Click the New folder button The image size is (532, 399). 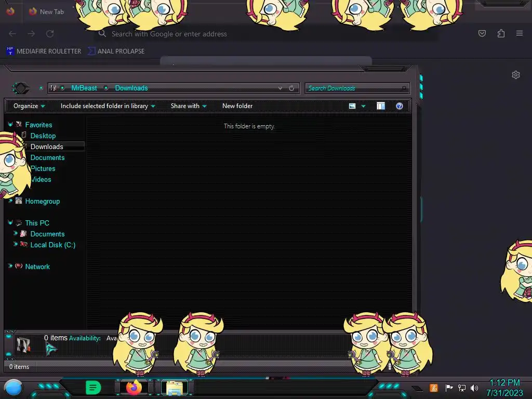pyautogui.click(x=237, y=106)
